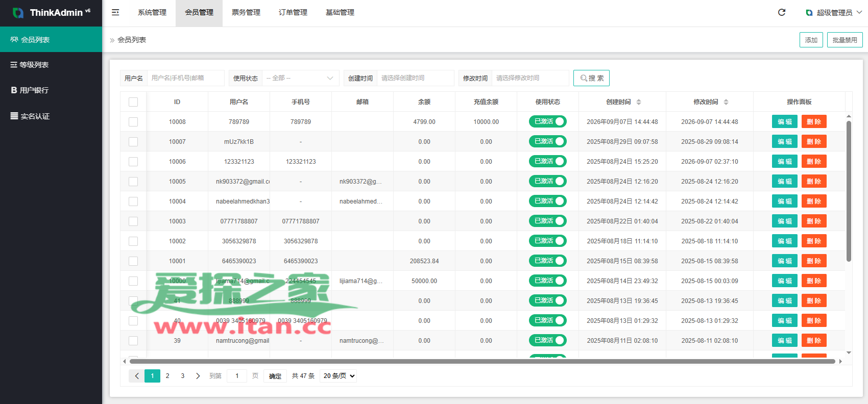
Task: Click the horizontal table scrollbar
Action: (x=483, y=361)
